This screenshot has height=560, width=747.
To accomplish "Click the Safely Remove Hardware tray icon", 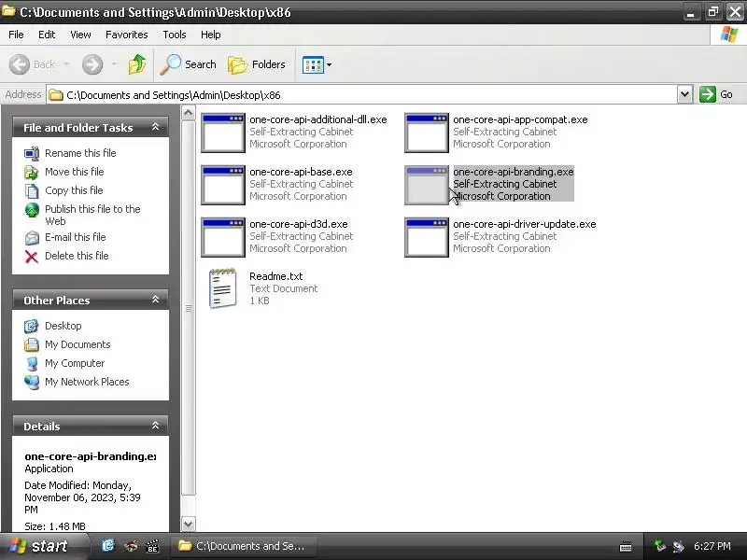I will (x=659, y=546).
